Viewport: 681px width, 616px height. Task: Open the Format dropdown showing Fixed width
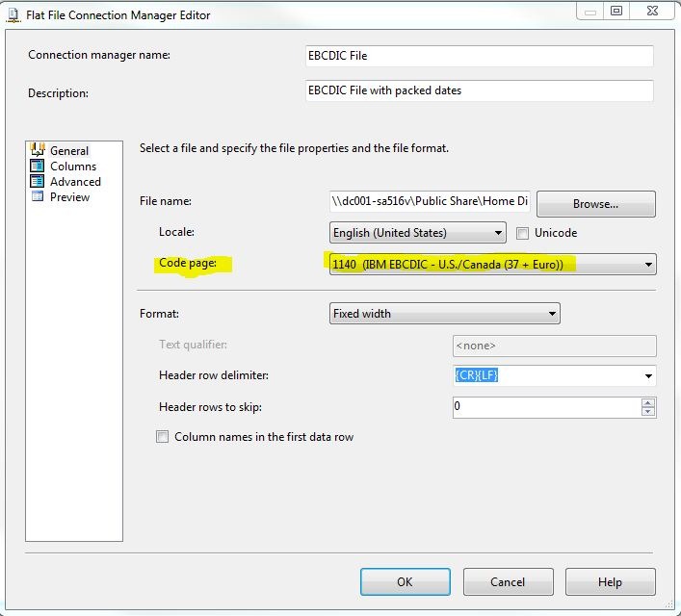[445, 314]
